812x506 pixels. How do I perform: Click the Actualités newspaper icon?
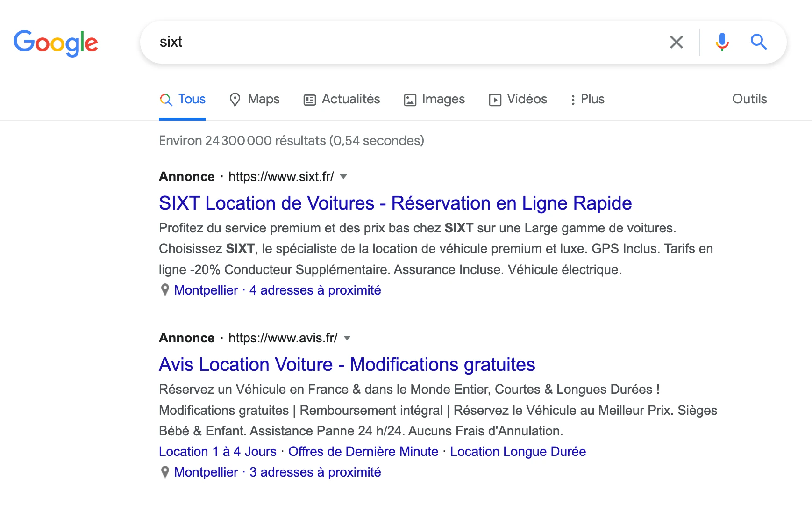point(310,100)
